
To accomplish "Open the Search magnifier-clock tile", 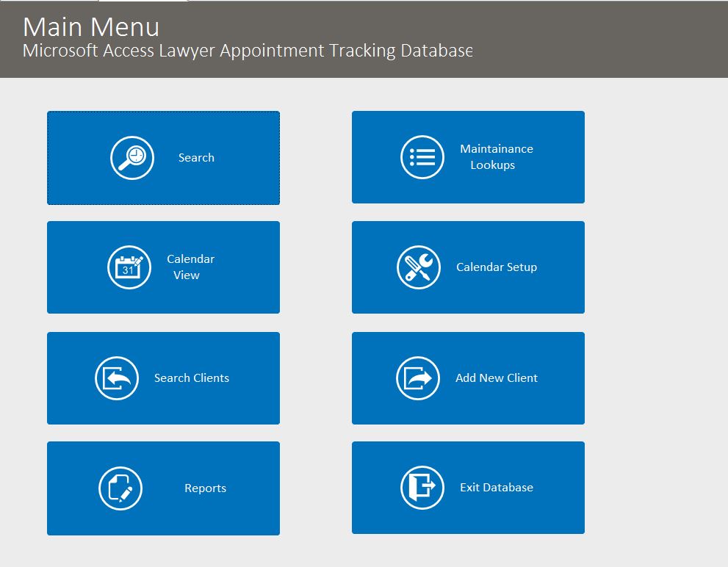I will tap(163, 157).
